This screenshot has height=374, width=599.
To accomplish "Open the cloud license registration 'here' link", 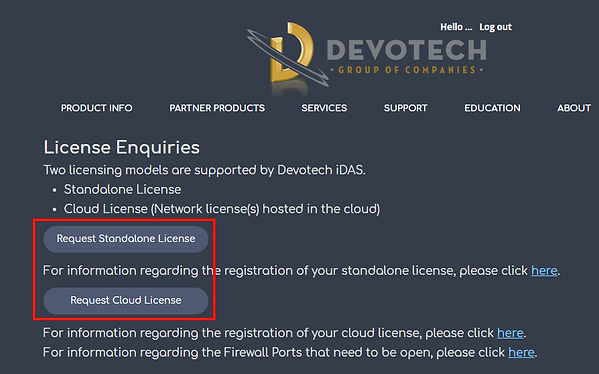I will tap(510, 333).
